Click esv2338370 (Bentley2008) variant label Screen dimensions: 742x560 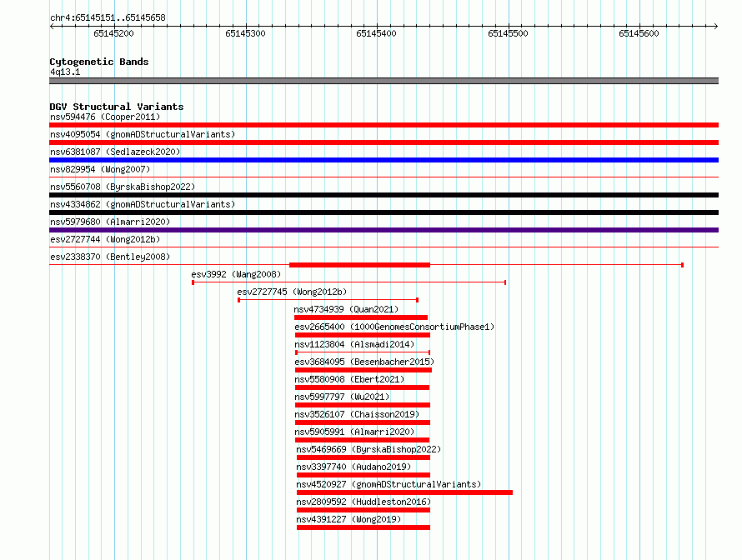click(x=110, y=257)
